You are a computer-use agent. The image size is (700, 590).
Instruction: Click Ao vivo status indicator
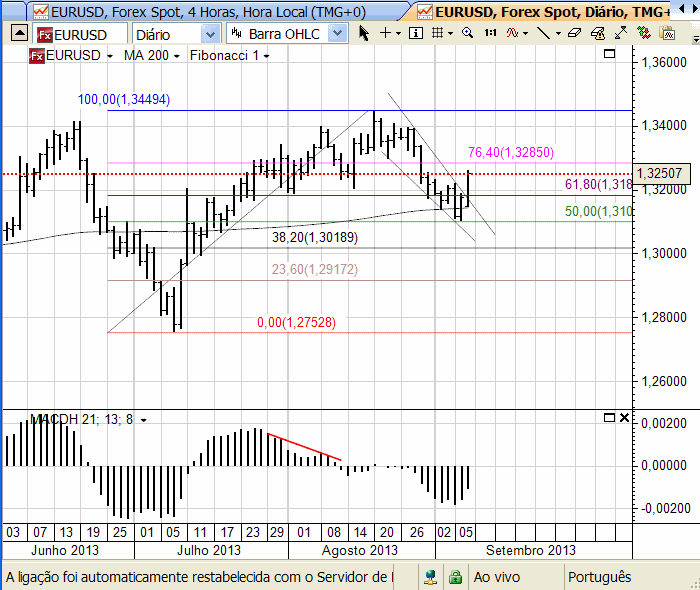(497, 577)
